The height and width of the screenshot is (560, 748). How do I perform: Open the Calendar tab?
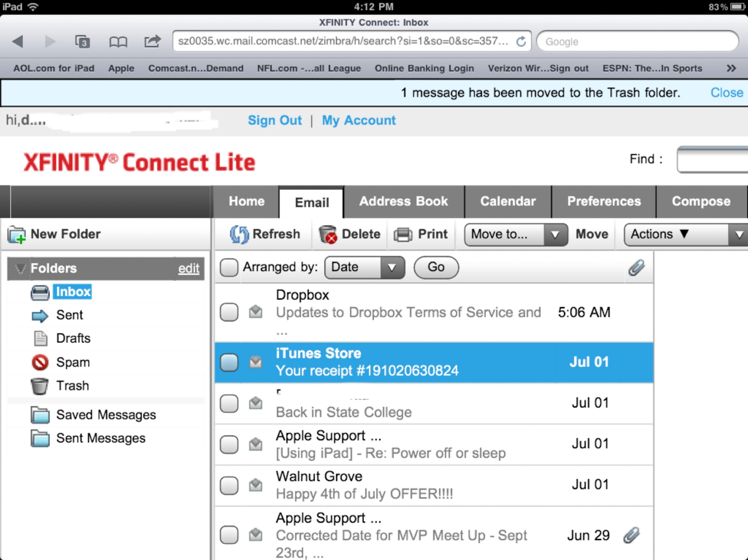click(x=508, y=202)
